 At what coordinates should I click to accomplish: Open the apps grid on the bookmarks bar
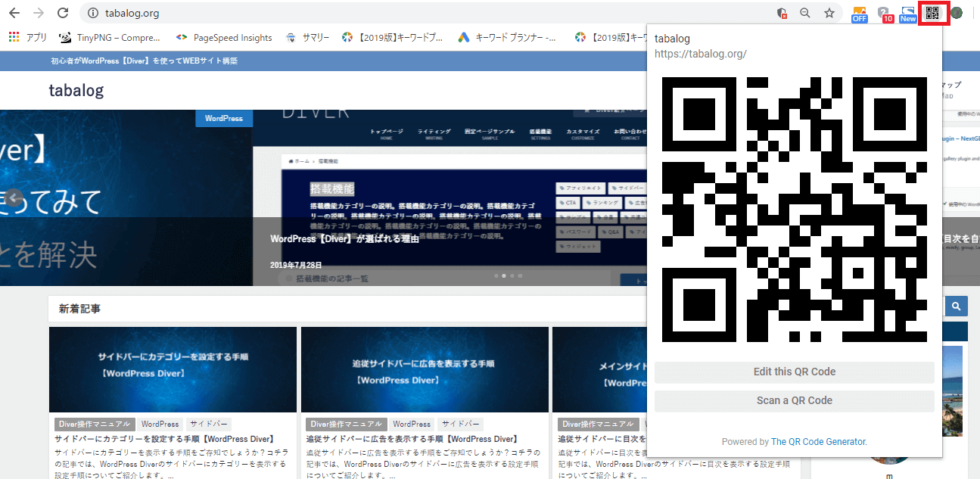coord(13,37)
